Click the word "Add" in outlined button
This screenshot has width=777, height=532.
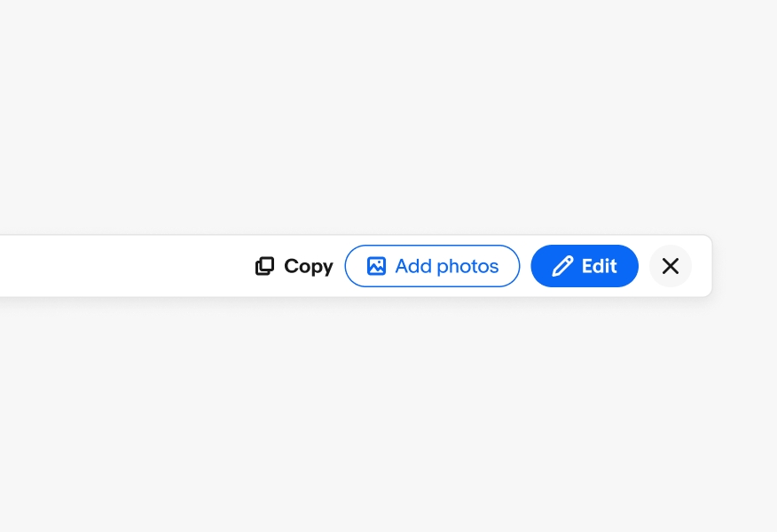413,266
